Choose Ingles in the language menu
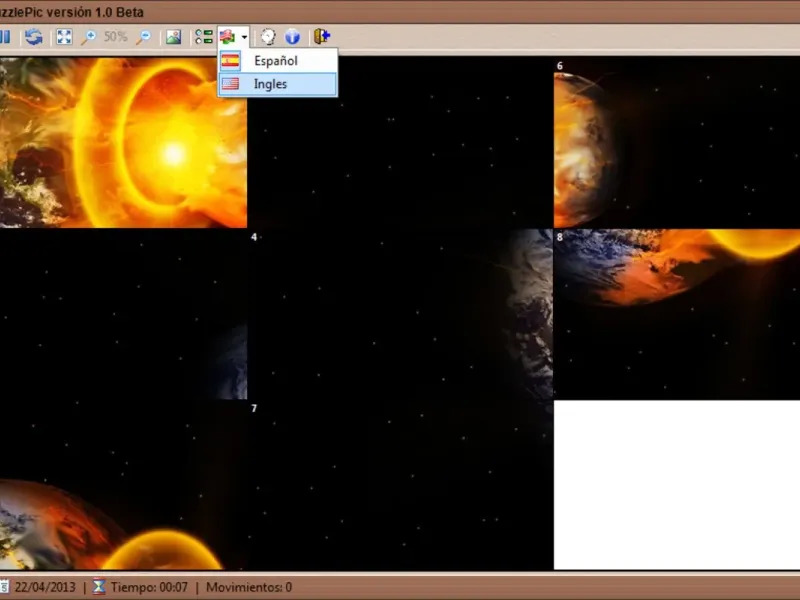800x600 pixels. [270, 84]
